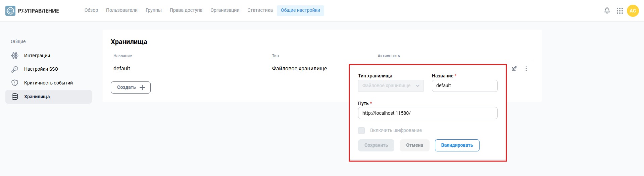Click the Интеграции sidebar icon
The width and height of the screenshot is (644, 176).
[x=15, y=56]
